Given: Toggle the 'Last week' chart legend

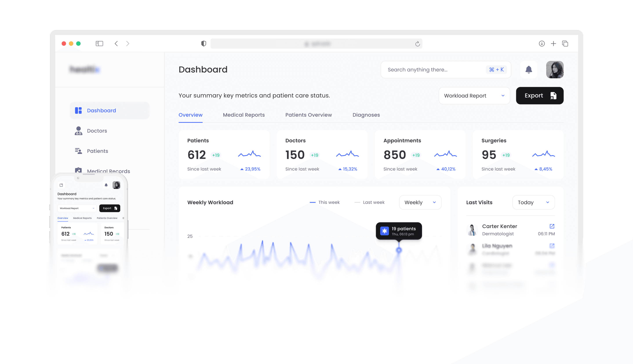Looking at the screenshot, I should (x=369, y=202).
